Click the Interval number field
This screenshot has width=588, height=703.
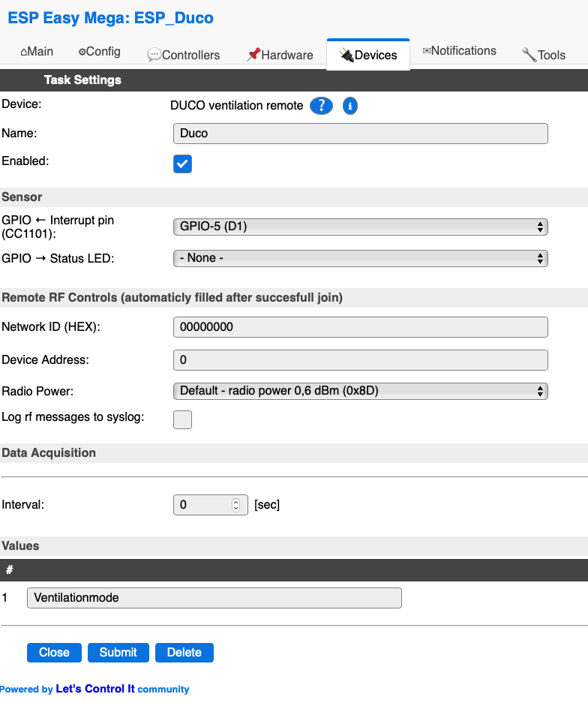click(x=210, y=505)
